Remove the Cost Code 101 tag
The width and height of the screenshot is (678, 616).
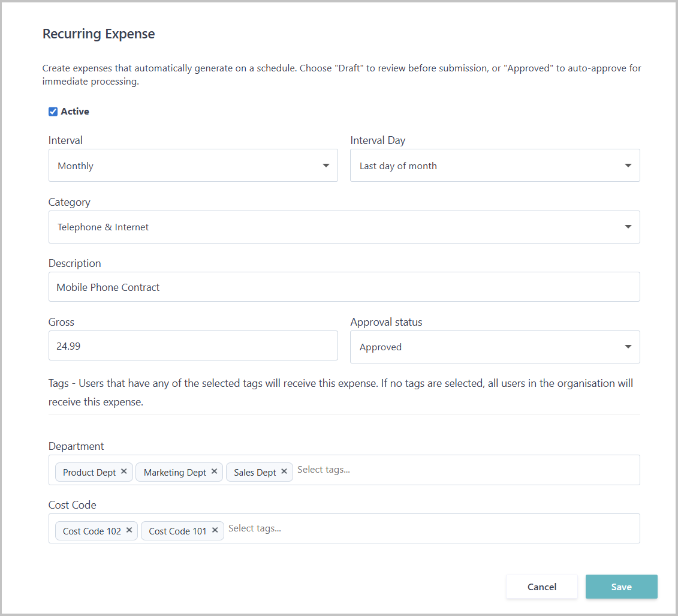215,530
